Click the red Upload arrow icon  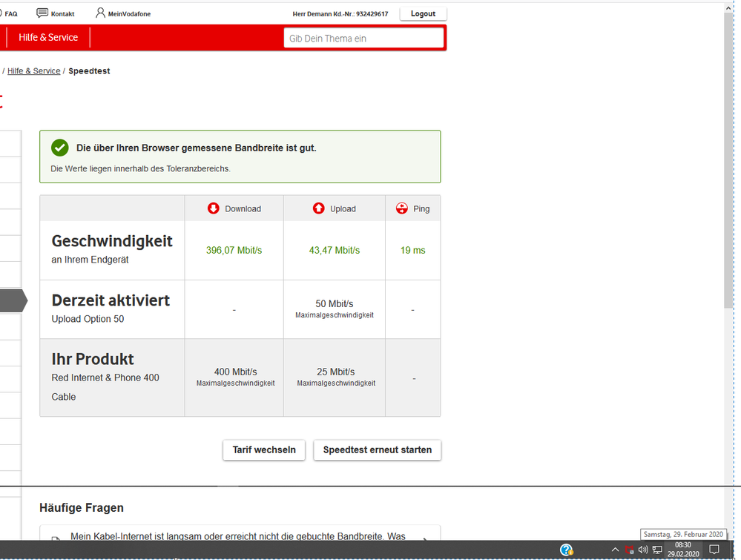318,208
